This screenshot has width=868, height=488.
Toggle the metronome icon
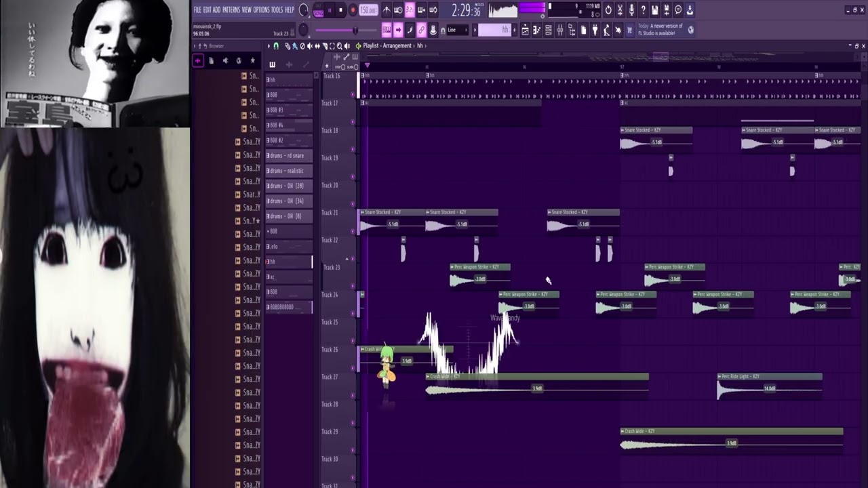coord(387,10)
